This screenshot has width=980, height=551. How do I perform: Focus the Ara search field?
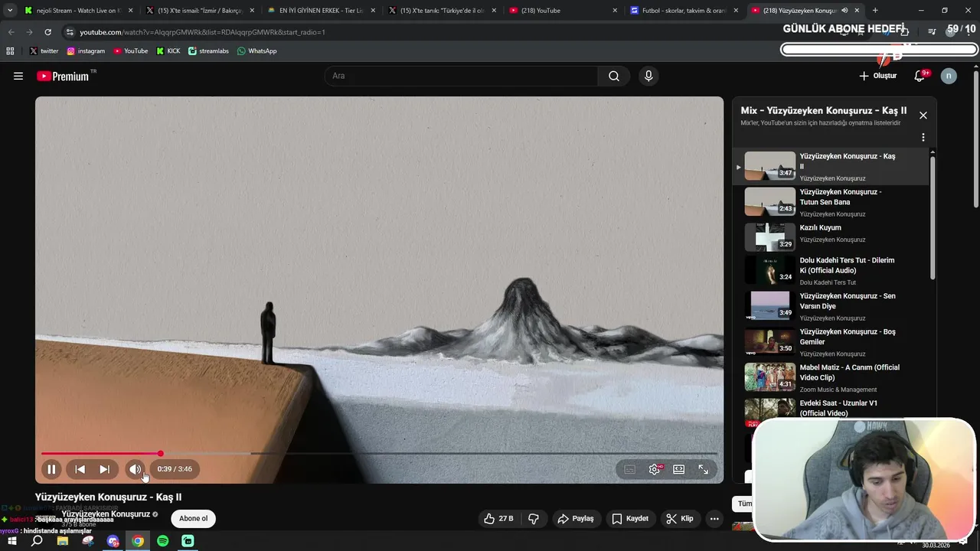(462, 76)
